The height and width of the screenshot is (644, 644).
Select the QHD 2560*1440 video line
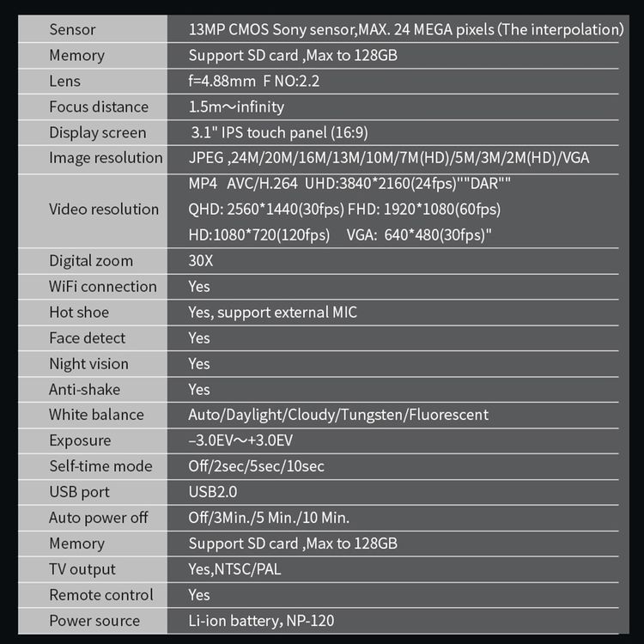(x=344, y=210)
